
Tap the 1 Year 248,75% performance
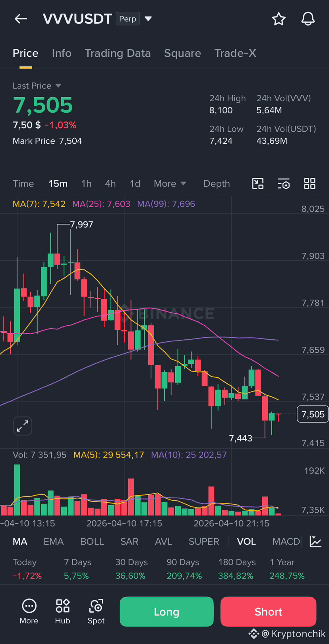click(x=287, y=569)
